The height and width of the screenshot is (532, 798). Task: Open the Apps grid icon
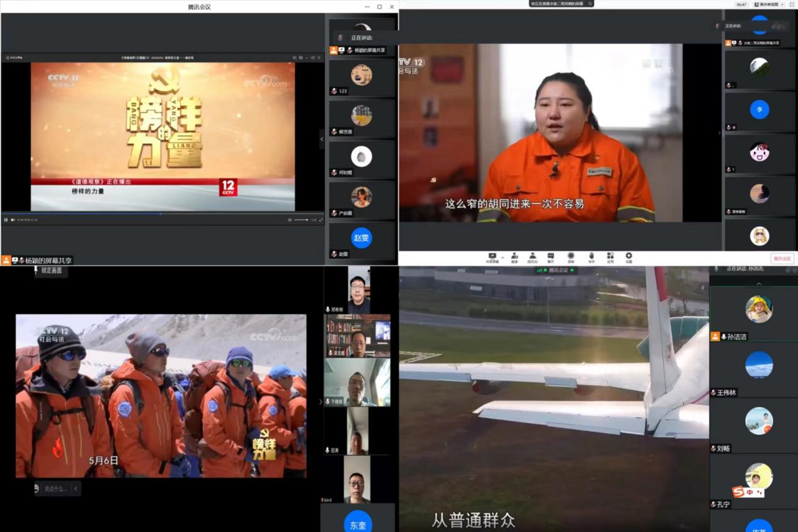[610, 257]
